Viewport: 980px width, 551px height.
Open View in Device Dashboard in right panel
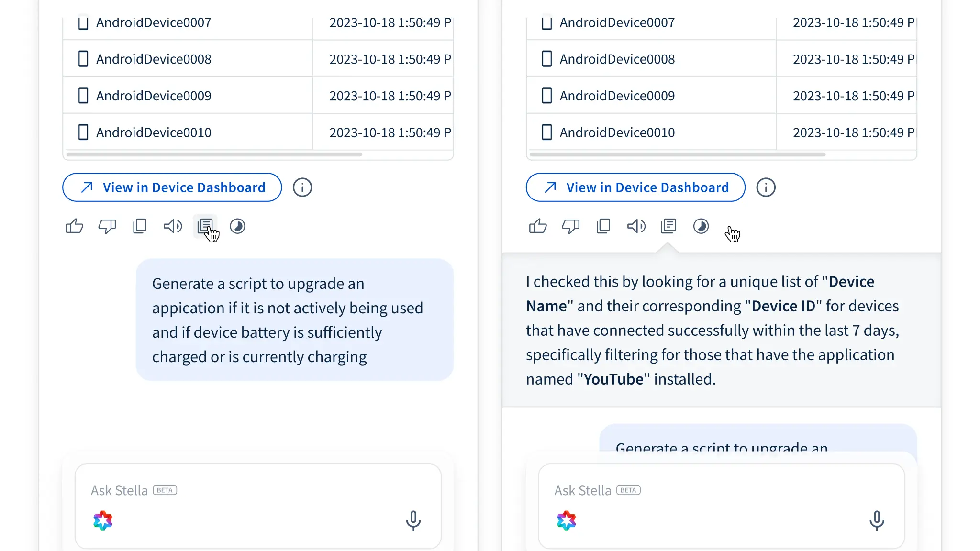point(635,187)
